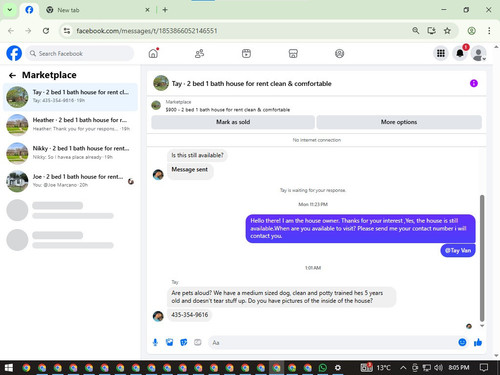Viewport: 500px width, 375px height.
Task: Open Chrome profile icon
Action: pyautogui.click(x=471, y=31)
